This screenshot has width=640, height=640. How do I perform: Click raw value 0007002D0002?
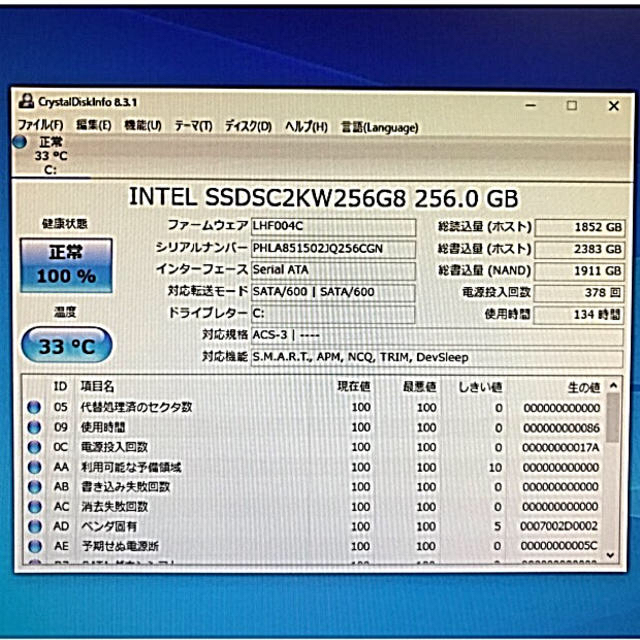coord(559,527)
